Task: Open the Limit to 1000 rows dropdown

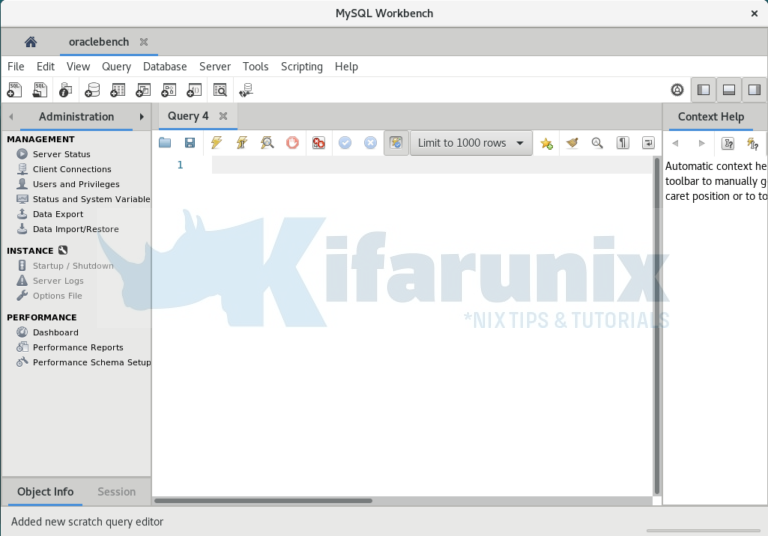Action: pos(471,143)
